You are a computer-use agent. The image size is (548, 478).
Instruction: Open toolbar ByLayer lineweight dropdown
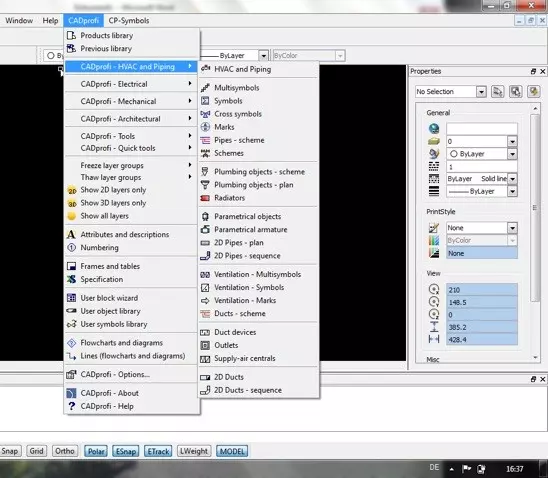[x=264, y=56]
